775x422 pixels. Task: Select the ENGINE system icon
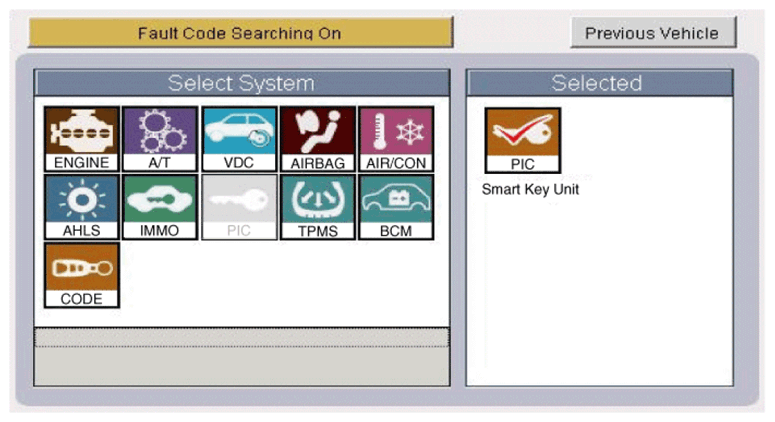point(82,138)
